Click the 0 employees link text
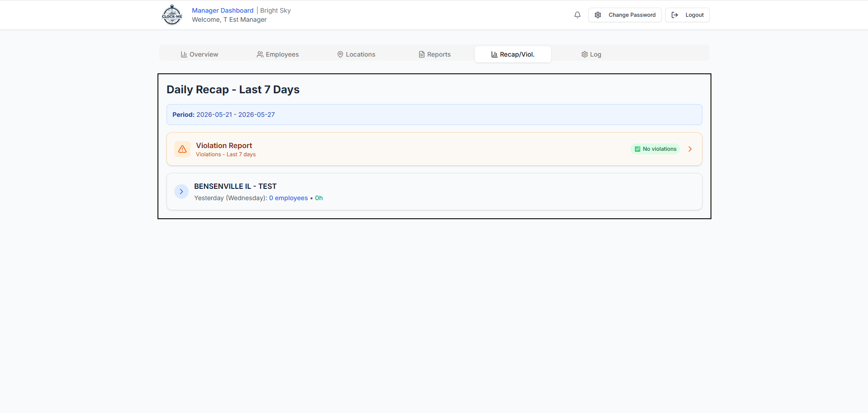This screenshot has height=413, width=868. tap(288, 198)
